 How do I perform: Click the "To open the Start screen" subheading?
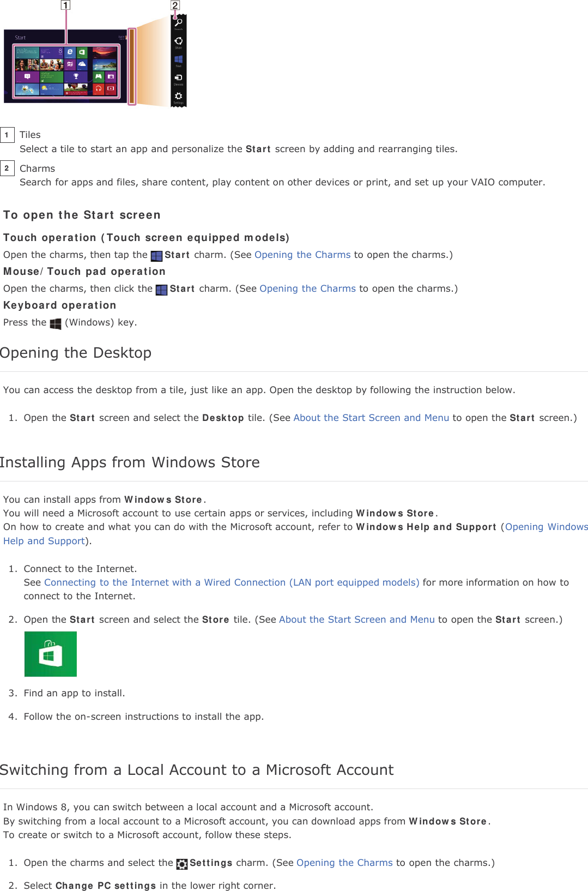82,215
